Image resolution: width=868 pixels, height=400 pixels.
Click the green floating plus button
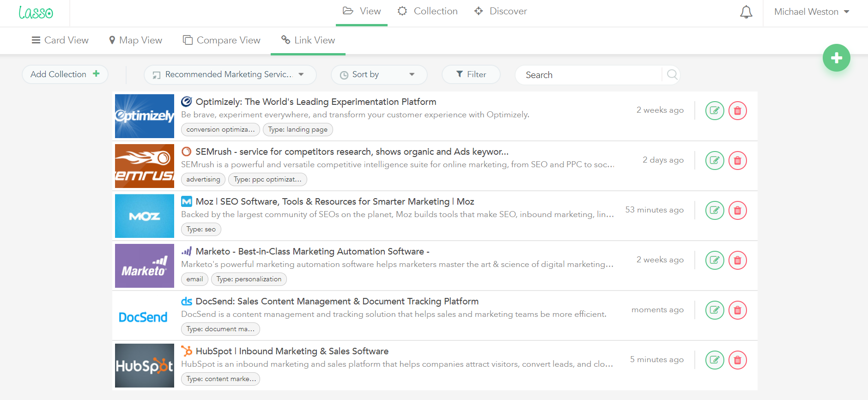pyautogui.click(x=836, y=58)
